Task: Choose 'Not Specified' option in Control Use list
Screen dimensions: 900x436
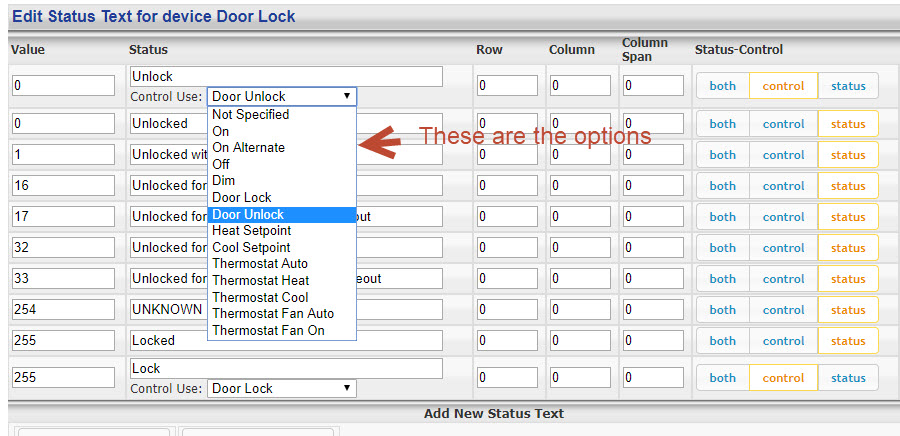Action: tap(250, 114)
